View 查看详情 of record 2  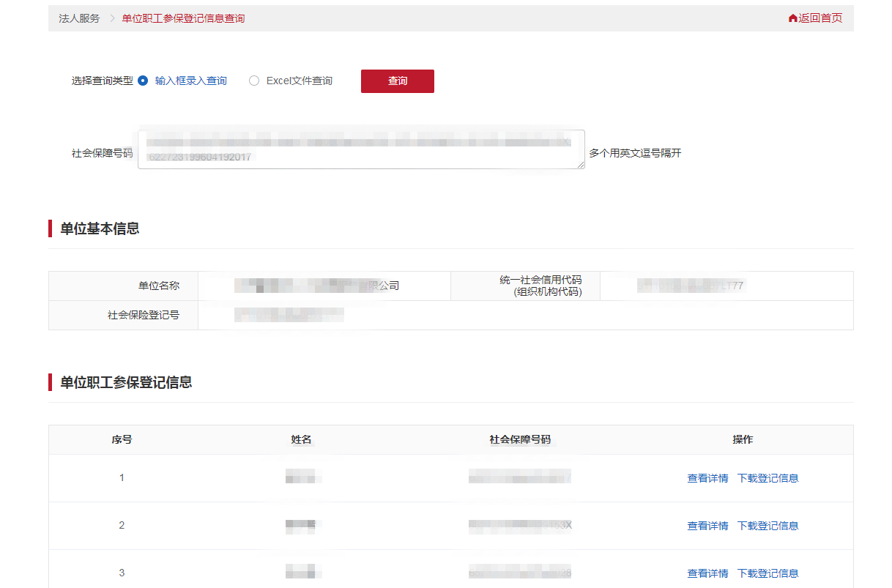pos(707,525)
